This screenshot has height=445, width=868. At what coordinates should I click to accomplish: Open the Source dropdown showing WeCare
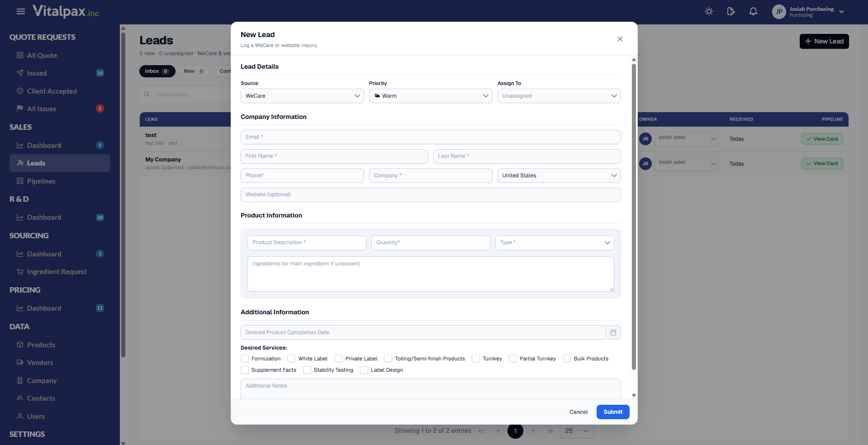302,96
